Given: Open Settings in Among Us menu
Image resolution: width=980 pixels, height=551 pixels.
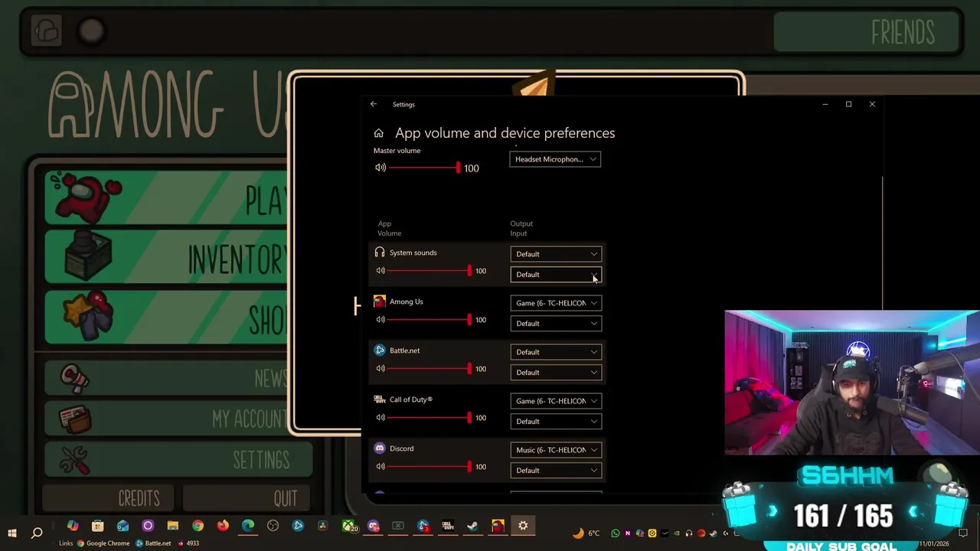Looking at the screenshot, I should coord(178,459).
